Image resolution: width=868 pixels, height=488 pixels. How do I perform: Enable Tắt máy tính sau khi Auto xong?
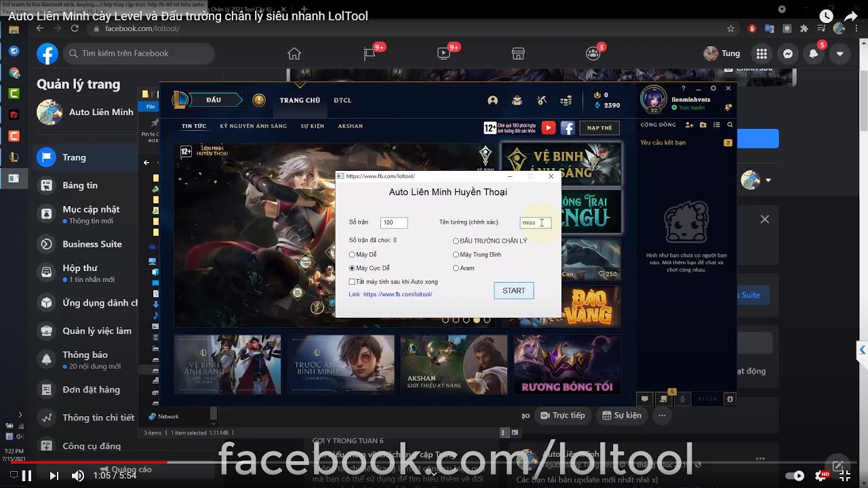393,281
